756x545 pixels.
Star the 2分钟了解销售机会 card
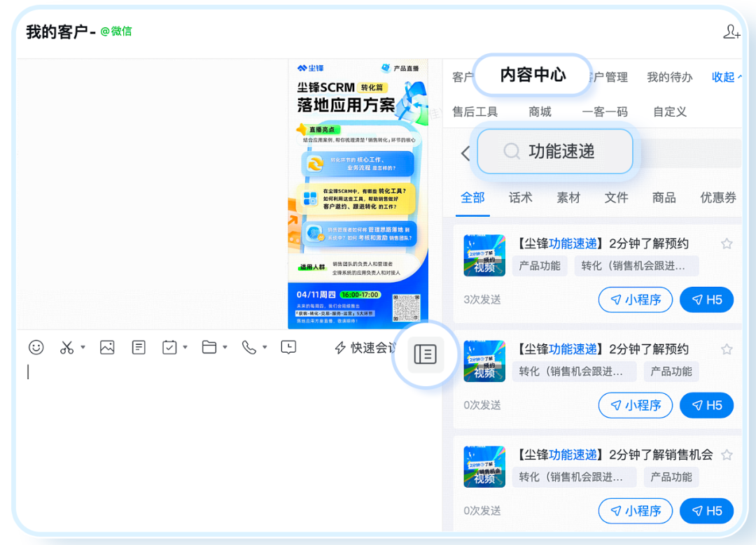[727, 455]
